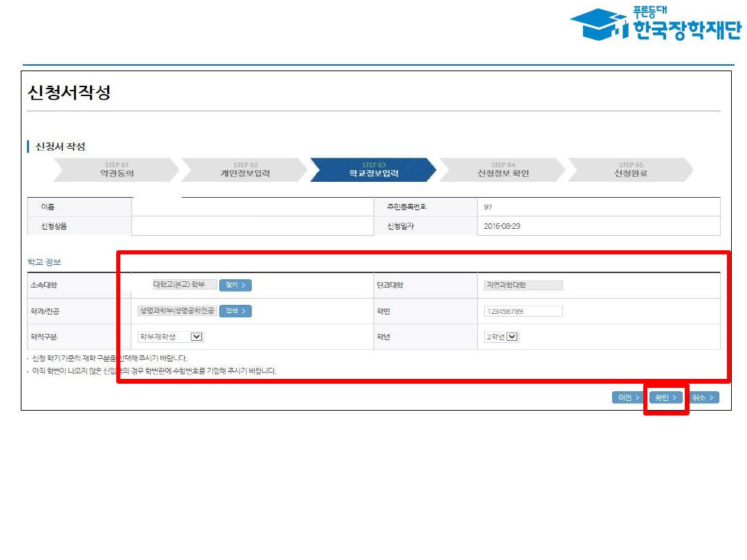Click the 신청일자 value 2016-08-29
The height and width of the screenshot is (560, 747).
coord(503,226)
